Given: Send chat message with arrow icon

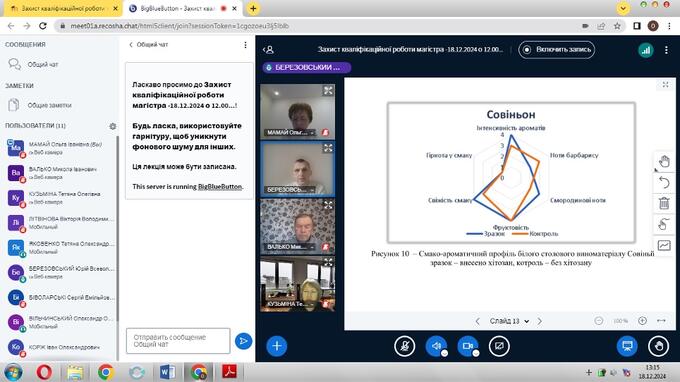Looking at the screenshot, I should point(243,341).
